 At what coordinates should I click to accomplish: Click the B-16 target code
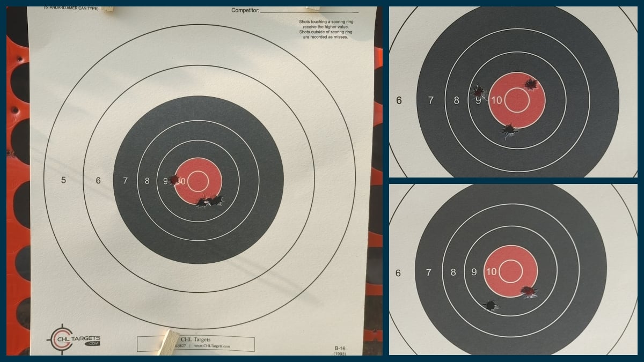coord(339,348)
